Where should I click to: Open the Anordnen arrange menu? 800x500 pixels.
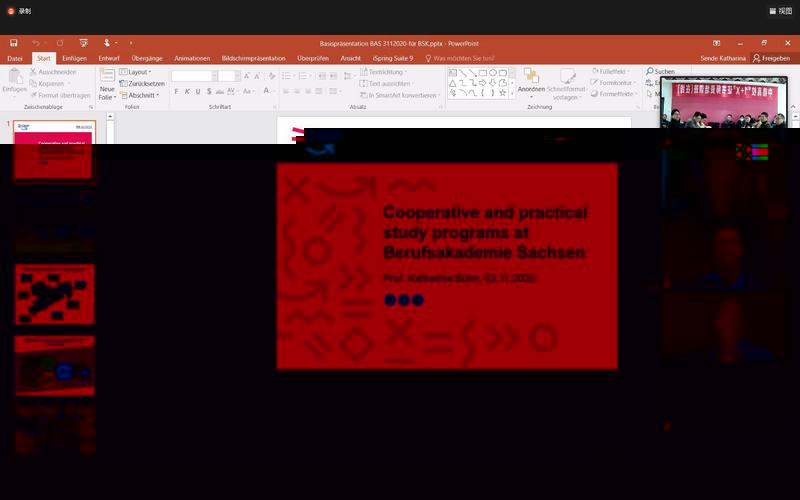coord(531,81)
